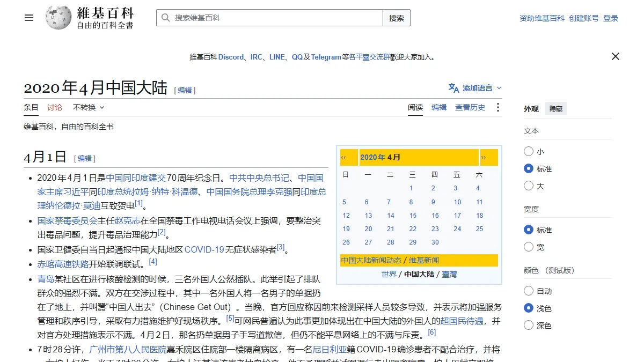Viewport: 644px width, 362px height.
Task: Click the 2020年 link in calendar header
Action: click(373, 157)
